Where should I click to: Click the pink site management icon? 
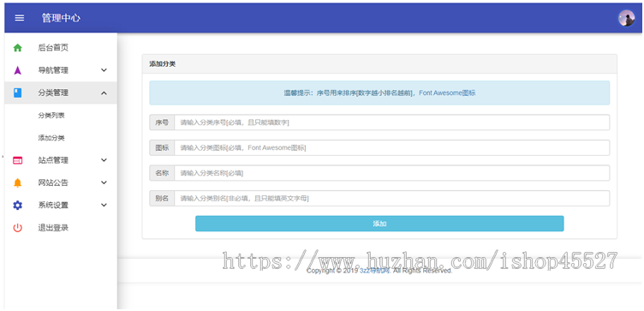click(17, 160)
